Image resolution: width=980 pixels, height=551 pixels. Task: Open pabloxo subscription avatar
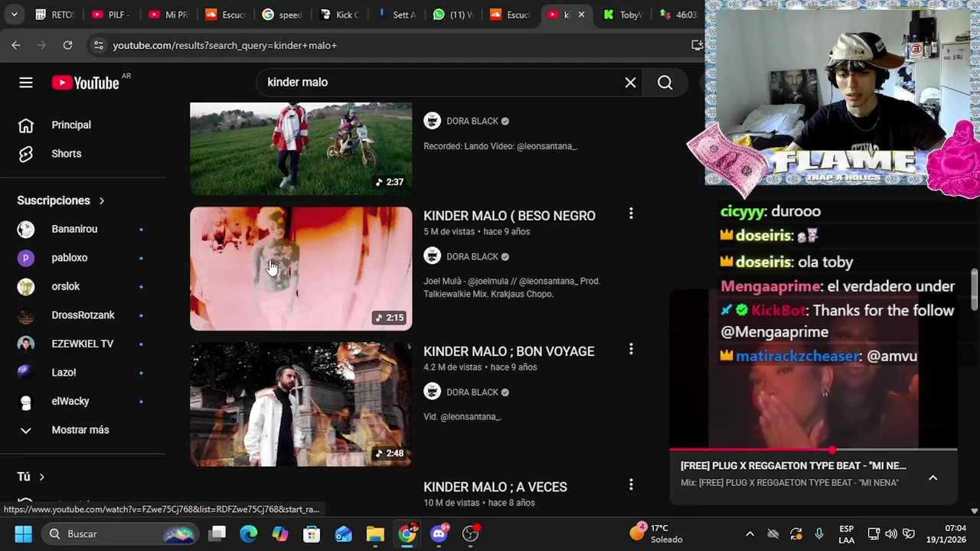click(26, 258)
